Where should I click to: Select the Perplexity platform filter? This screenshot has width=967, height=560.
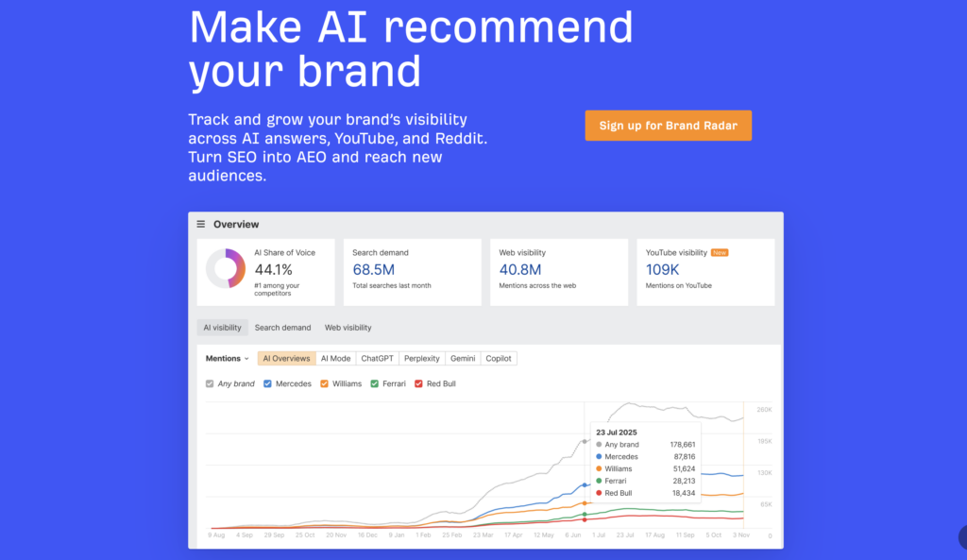(422, 358)
